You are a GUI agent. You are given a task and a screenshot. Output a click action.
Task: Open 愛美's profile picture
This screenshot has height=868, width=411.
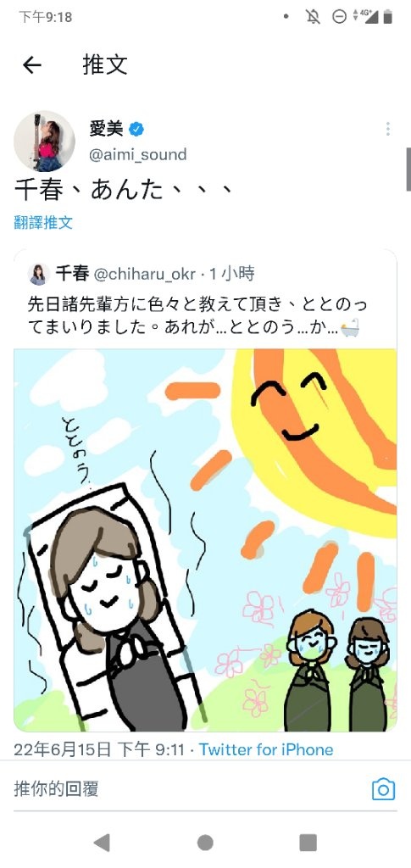click(x=44, y=142)
